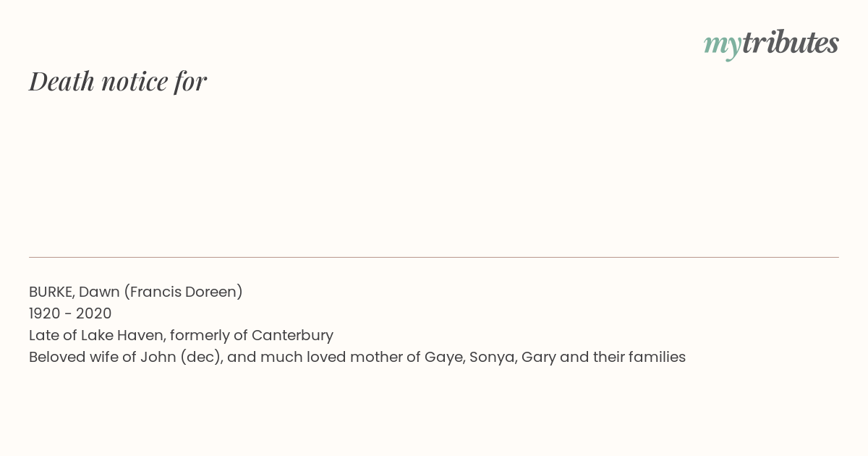The image size is (868, 456).
Task: Click the "(Francis Doreen)" text
Action: pyautogui.click(x=183, y=292)
